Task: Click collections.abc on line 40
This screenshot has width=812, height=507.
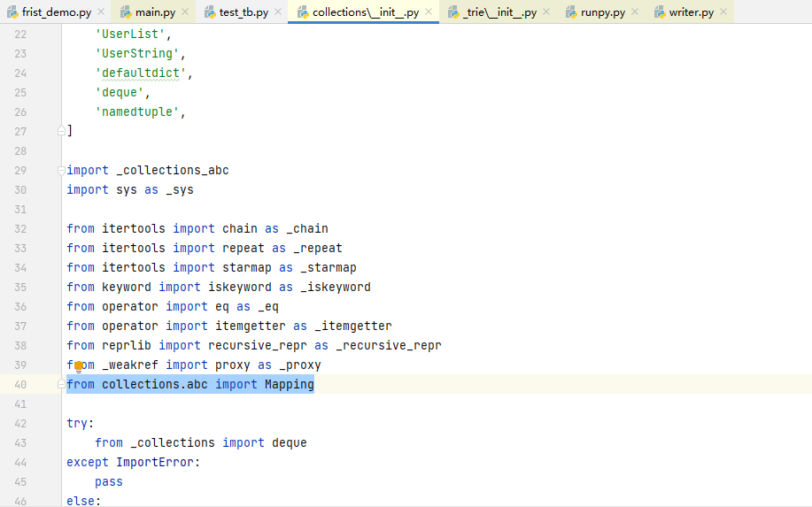Action: pos(155,384)
